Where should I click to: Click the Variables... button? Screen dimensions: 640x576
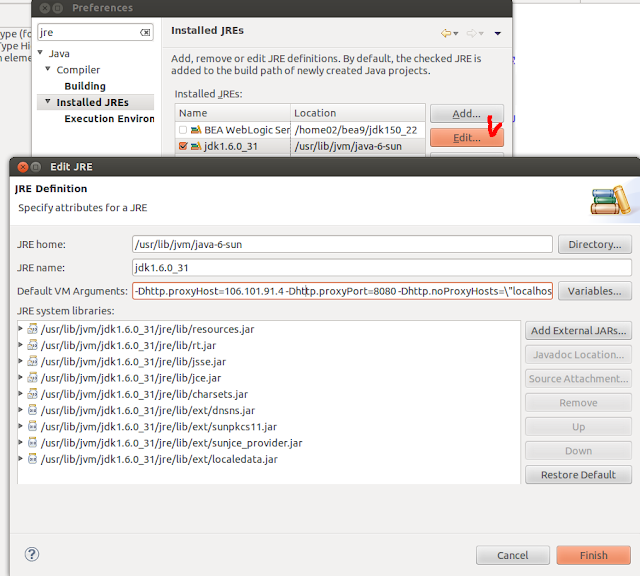(595, 291)
